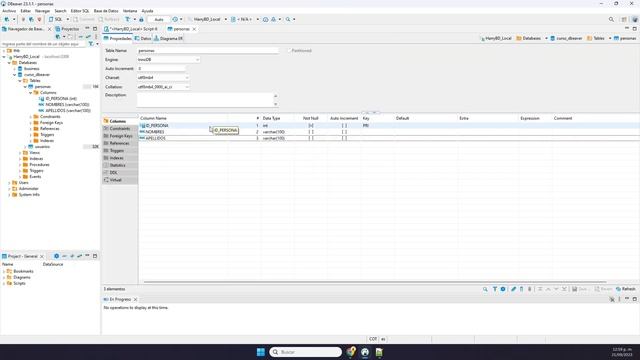The width and height of the screenshot is (640, 360).
Task: Click the filter icon in bottom column toolbar
Action: 495,289
